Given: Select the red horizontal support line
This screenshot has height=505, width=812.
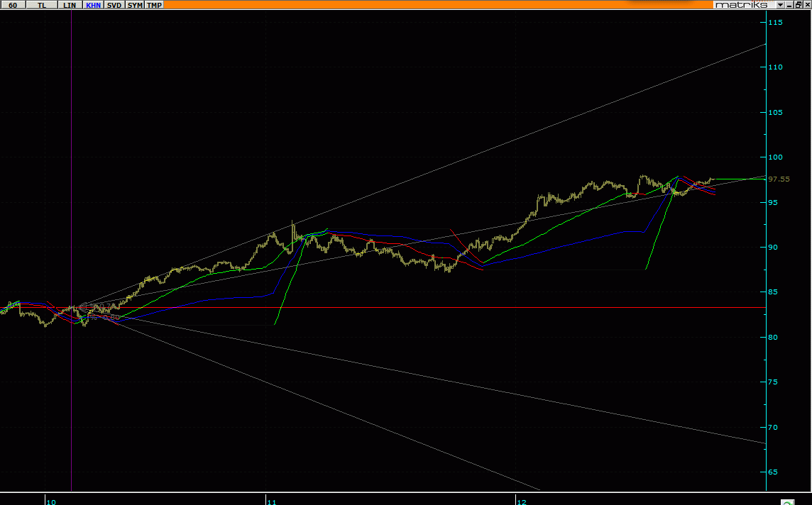Looking at the screenshot, I should 383,307.
